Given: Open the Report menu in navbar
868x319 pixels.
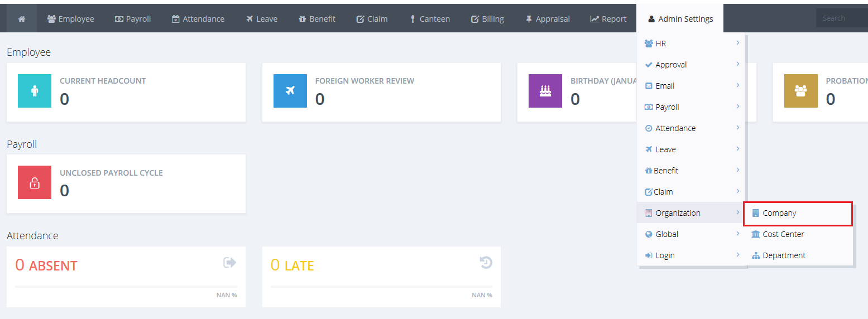Looking at the screenshot, I should (x=608, y=19).
